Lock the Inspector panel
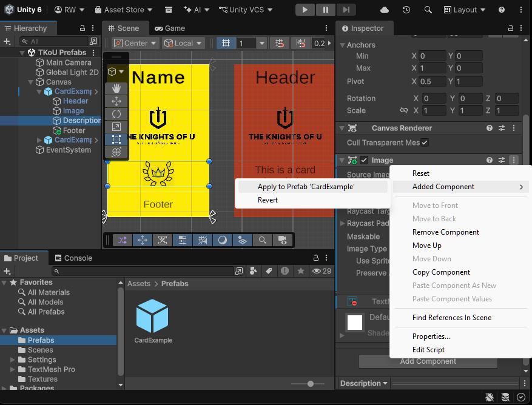 pyautogui.click(x=510, y=28)
